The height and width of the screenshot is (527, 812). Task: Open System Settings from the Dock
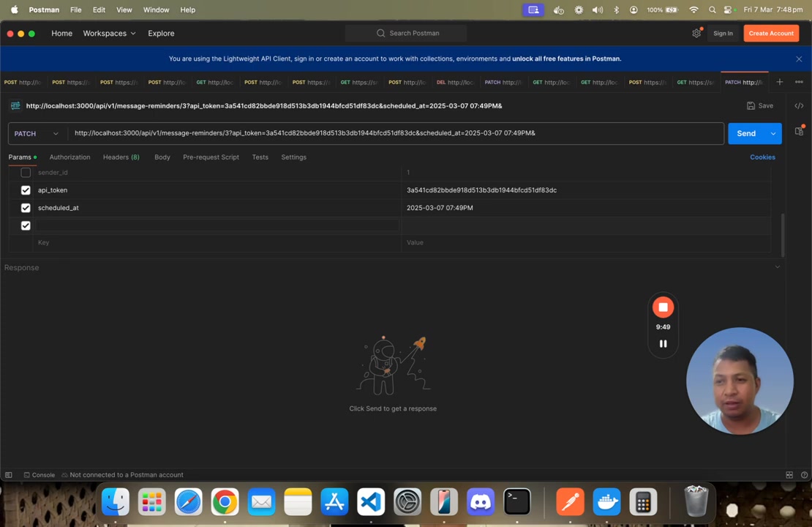407,501
